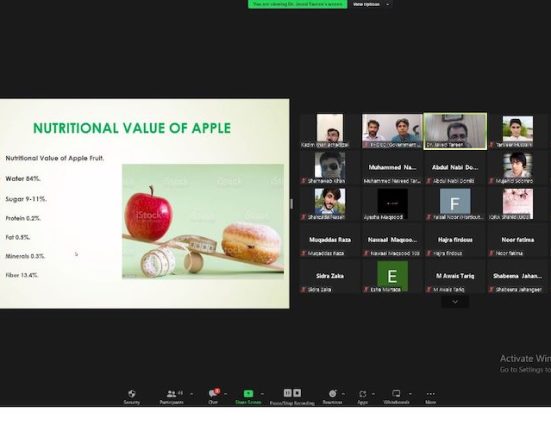The image size is (551, 431).
Task: Select the F avatar participant tile
Action: point(455,204)
